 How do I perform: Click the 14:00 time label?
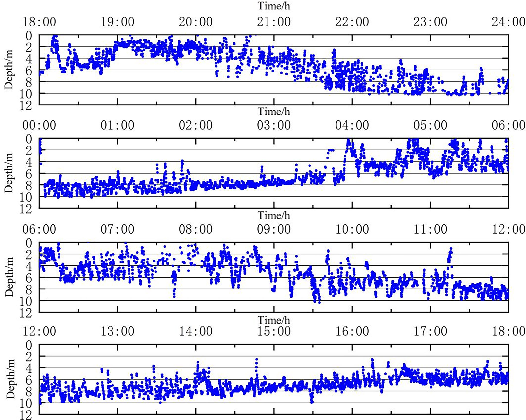196,332
